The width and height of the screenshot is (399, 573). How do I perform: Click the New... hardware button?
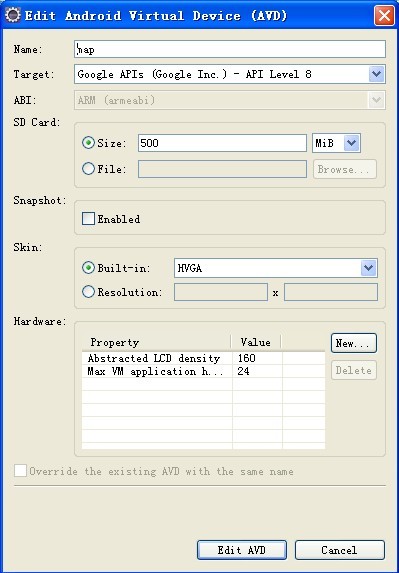tap(354, 343)
